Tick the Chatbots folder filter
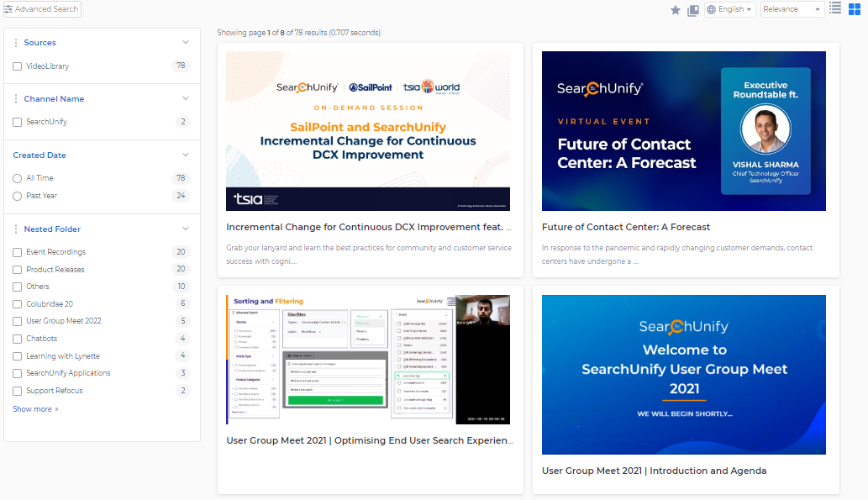The width and height of the screenshot is (868, 500). point(18,339)
